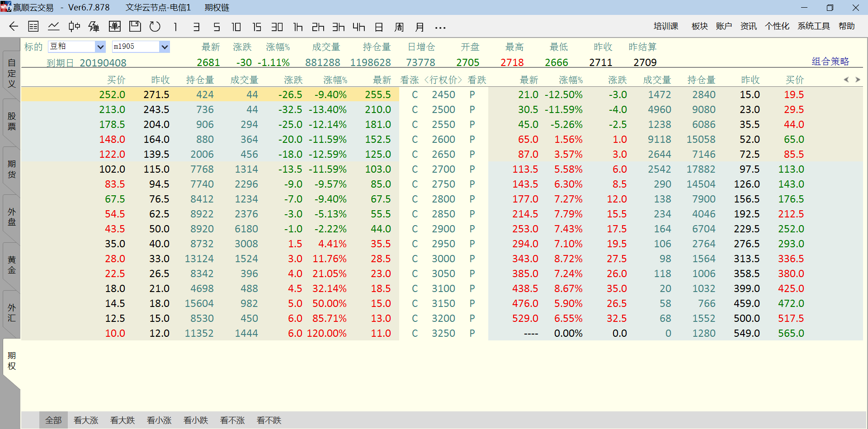The width and height of the screenshot is (868, 429).
Task: Click the 组合策略 link
Action: point(830,61)
